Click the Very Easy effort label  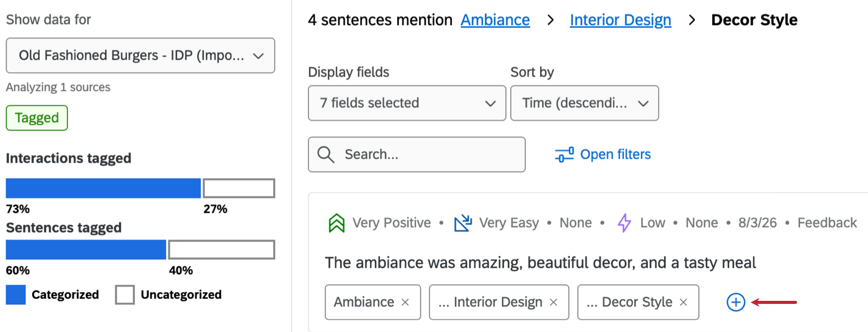pyautogui.click(x=509, y=223)
